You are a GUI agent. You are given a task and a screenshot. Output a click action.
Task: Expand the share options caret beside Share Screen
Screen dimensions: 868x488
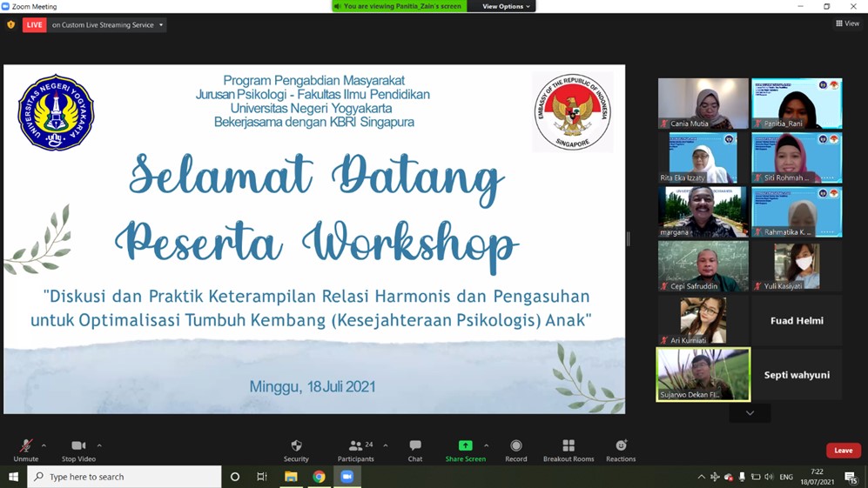click(486, 445)
